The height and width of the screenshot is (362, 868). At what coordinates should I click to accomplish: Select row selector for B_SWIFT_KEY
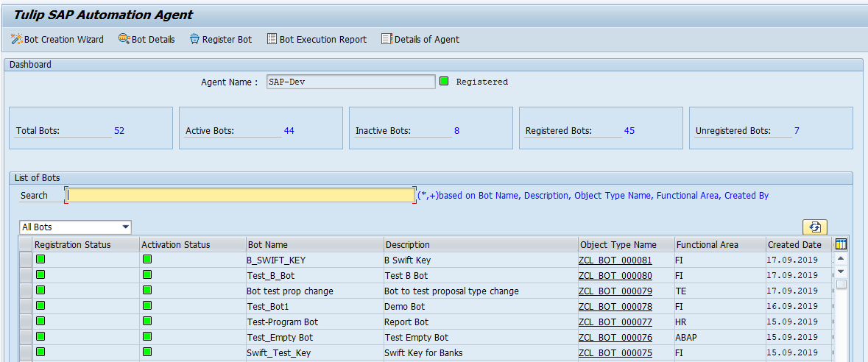tap(26, 260)
